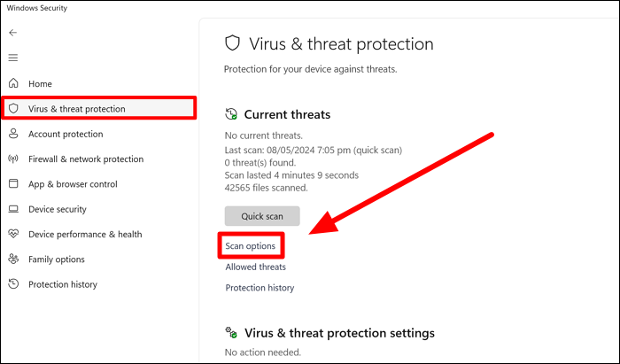Click the back arrow icon
This screenshot has width=620, height=364.
12,33
